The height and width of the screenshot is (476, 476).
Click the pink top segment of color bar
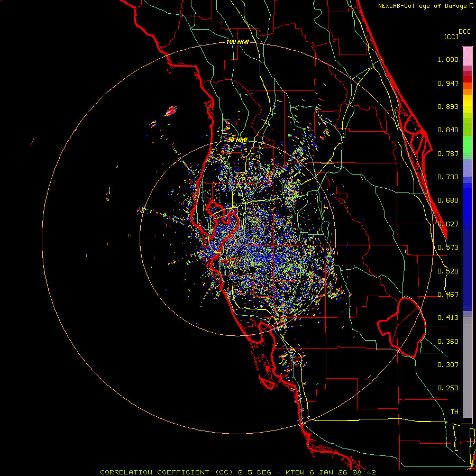click(467, 56)
